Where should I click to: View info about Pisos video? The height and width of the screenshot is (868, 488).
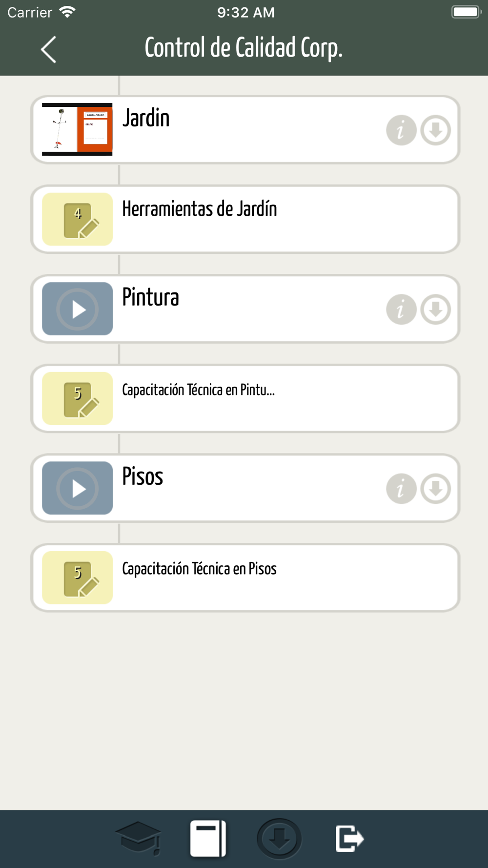[x=401, y=489]
